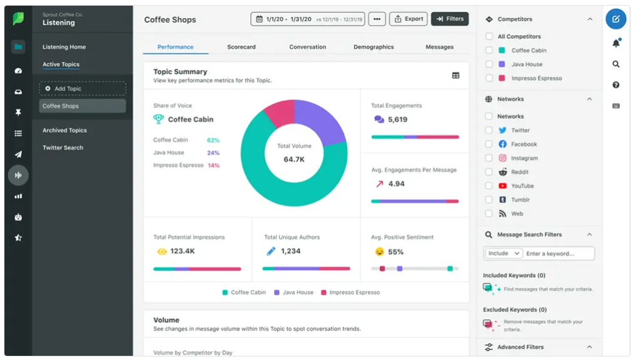Click the Instagram logo icon
The height and width of the screenshot is (364, 635).
(x=503, y=158)
